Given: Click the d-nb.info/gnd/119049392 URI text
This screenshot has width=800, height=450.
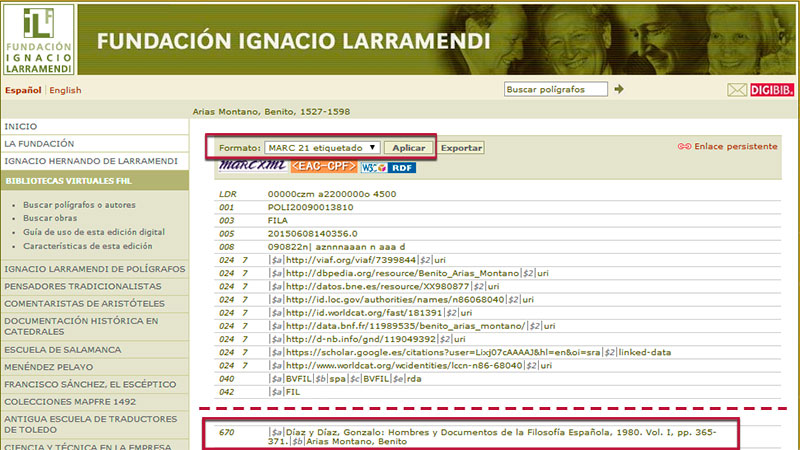Looking at the screenshot, I should pos(361,339).
